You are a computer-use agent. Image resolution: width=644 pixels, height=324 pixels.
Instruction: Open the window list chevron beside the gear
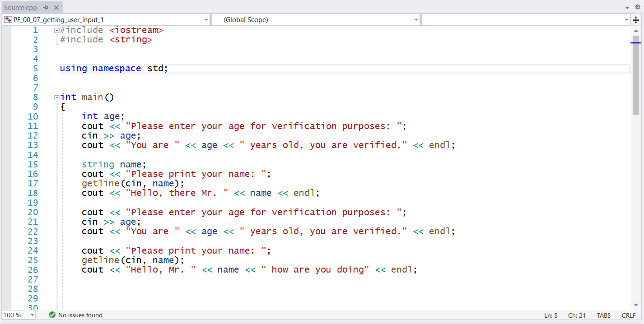tap(628, 7)
